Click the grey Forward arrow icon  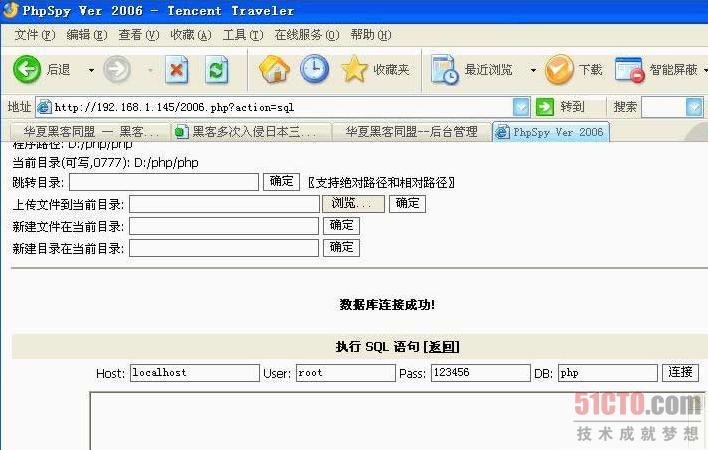[x=117, y=70]
